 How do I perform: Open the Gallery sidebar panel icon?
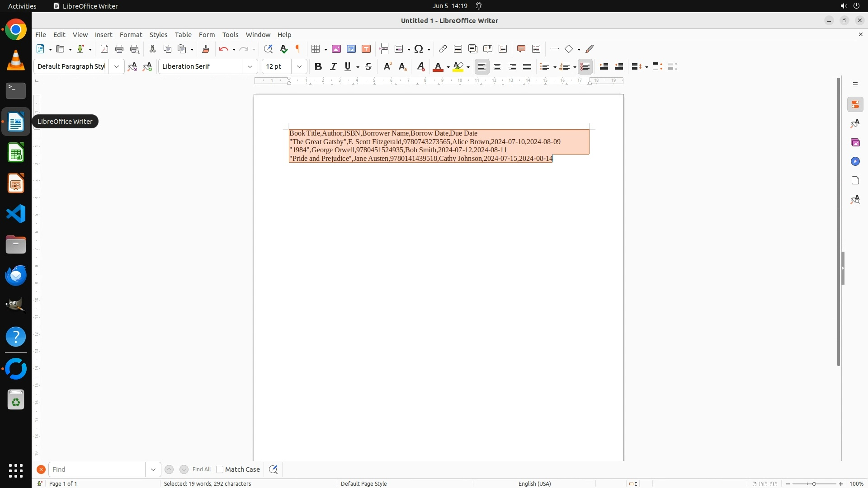(855, 142)
